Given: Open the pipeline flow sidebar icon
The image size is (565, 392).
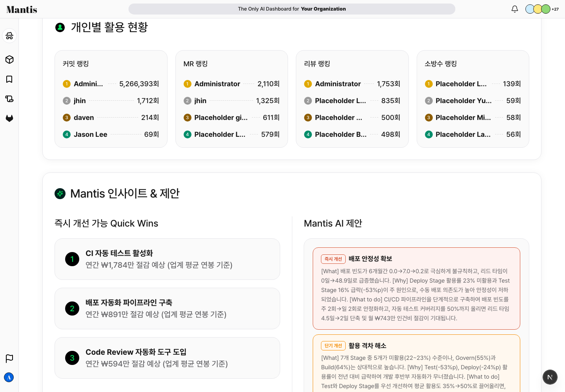Looking at the screenshot, I should [9, 99].
